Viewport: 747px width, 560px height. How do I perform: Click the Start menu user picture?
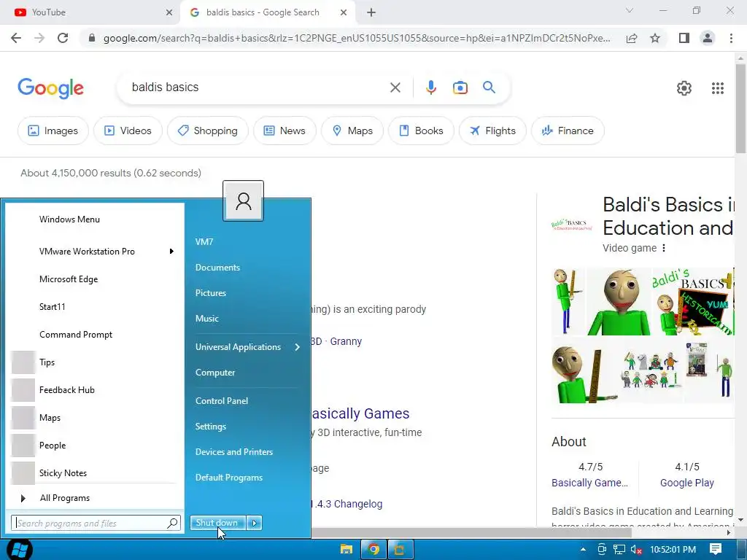(243, 201)
